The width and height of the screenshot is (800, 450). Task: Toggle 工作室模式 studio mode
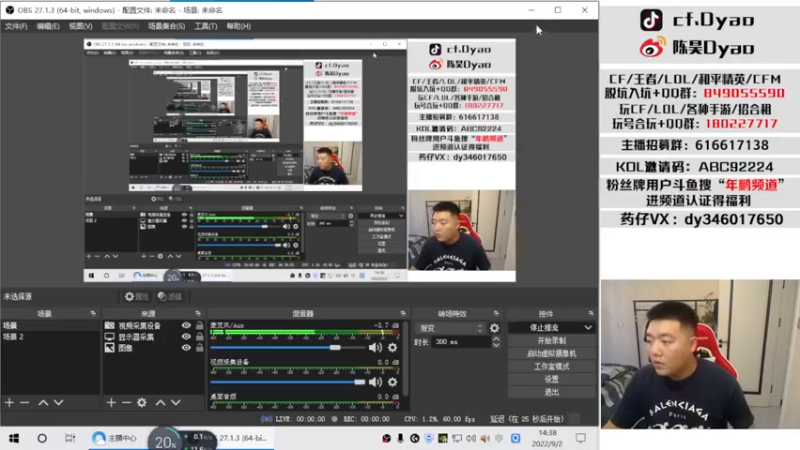point(552,366)
